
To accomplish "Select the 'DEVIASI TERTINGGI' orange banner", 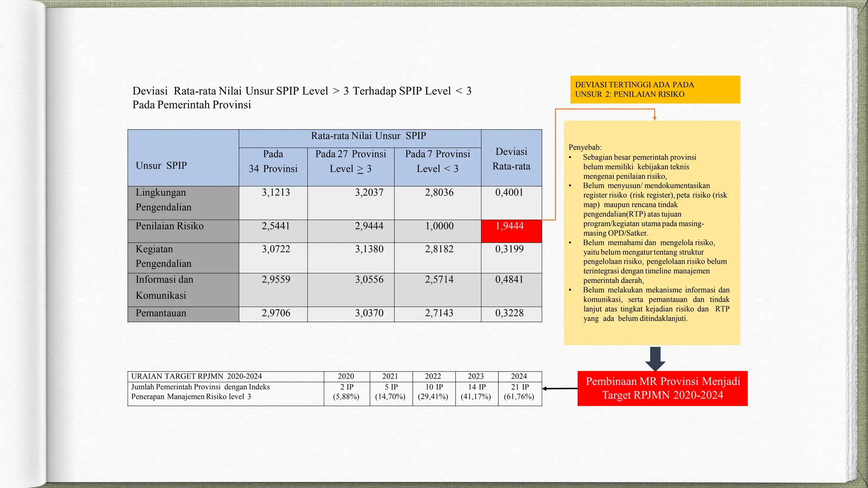I will coord(655,89).
